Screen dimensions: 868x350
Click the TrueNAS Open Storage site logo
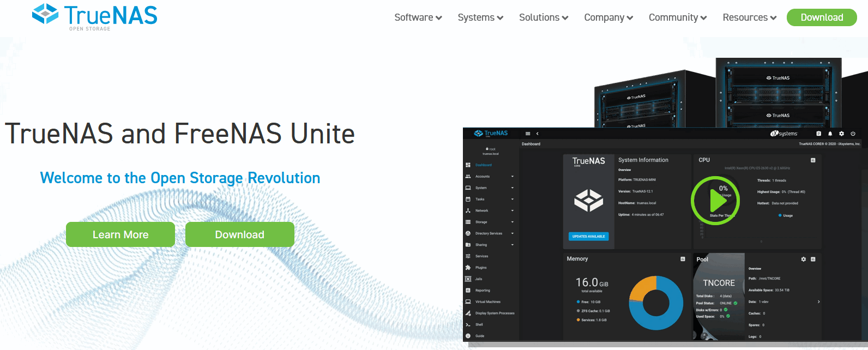pos(95,17)
